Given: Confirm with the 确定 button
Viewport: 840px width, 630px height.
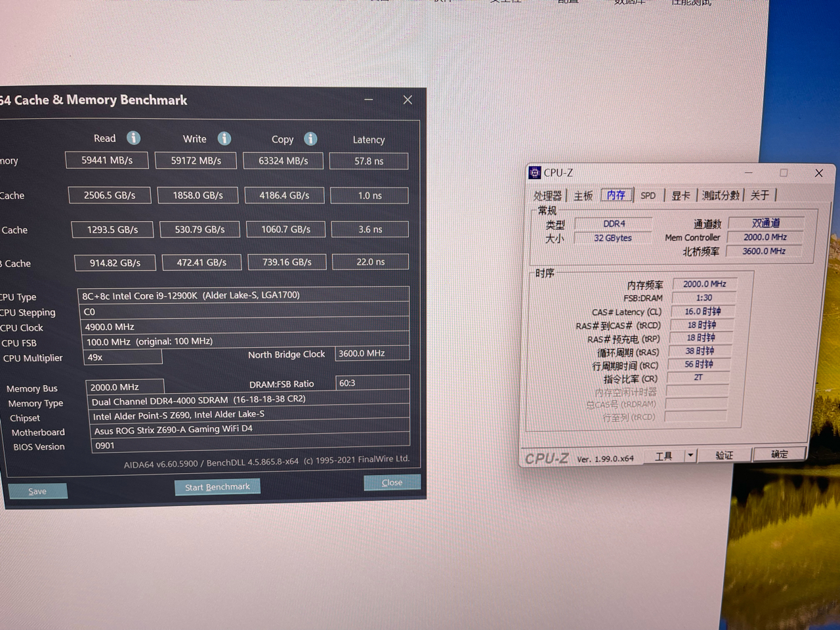Looking at the screenshot, I should point(780,454).
